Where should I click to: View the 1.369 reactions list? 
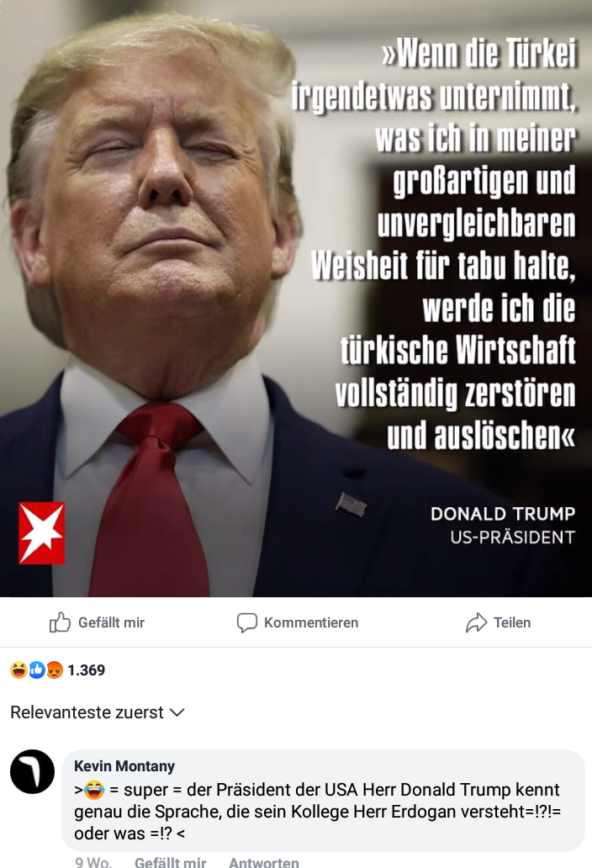[87, 670]
